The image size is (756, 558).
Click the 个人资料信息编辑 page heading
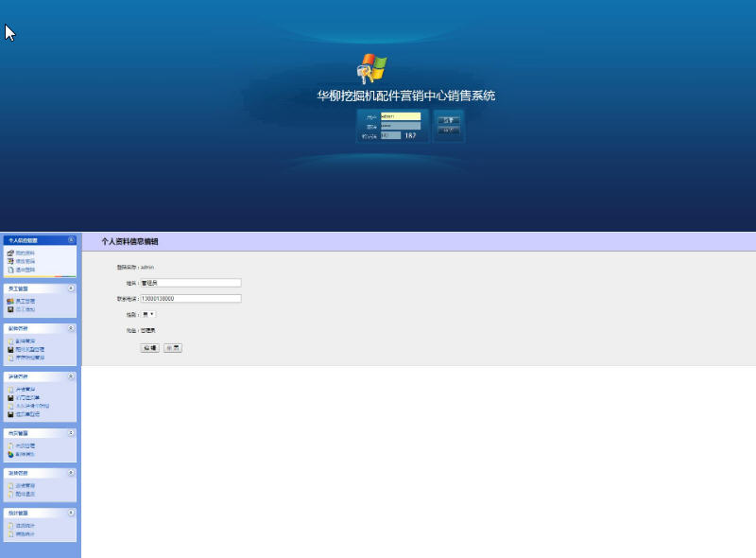[x=129, y=241]
